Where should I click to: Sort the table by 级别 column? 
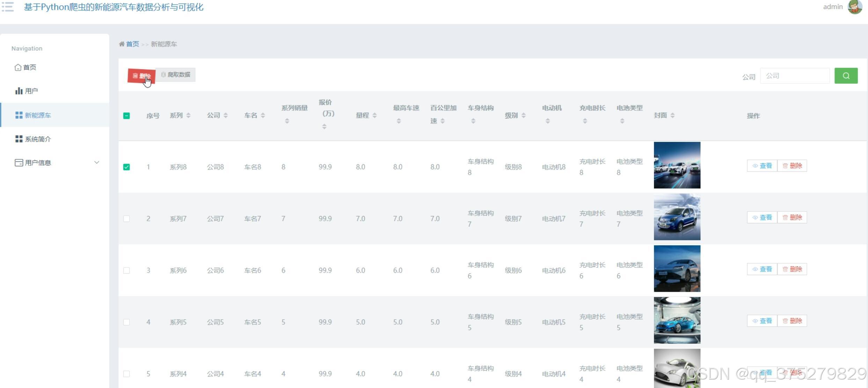tap(523, 115)
